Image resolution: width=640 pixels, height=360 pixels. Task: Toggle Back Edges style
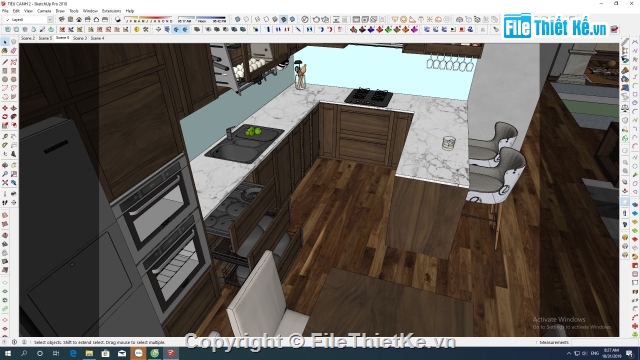pos(246,19)
